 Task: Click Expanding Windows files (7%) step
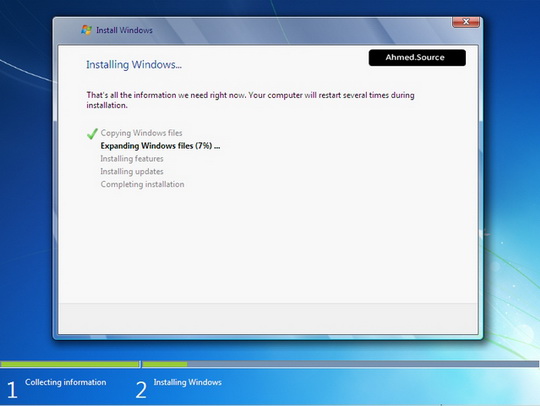[160, 146]
